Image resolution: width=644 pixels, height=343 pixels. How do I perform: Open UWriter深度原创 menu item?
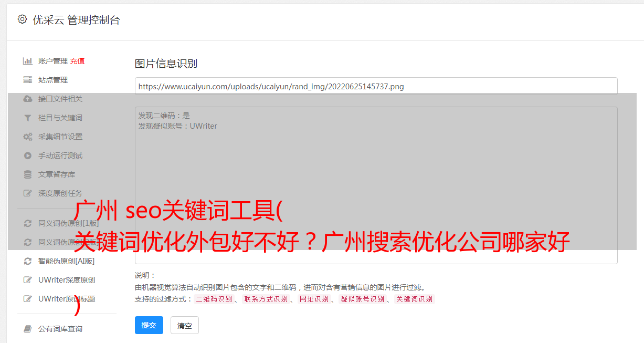[x=67, y=280]
